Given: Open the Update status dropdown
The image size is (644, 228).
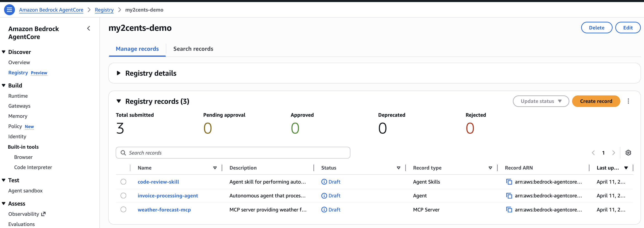Looking at the screenshot, I should click(541, 101).
